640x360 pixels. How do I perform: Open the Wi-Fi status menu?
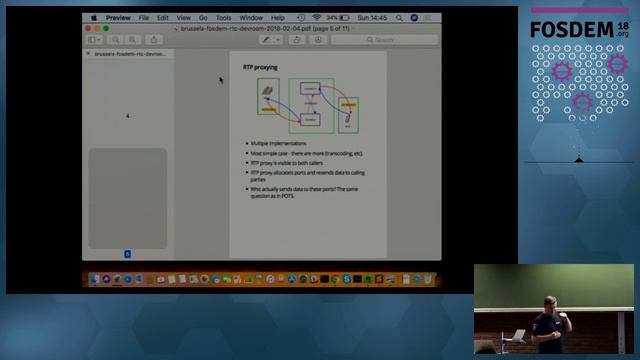coord(316,18)
